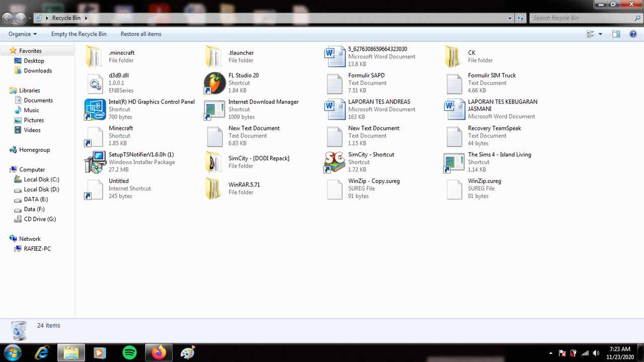Select the Minecraft shortcut icon
The width and height of the screenshot is (644, 362).
(x=95, y=136)
